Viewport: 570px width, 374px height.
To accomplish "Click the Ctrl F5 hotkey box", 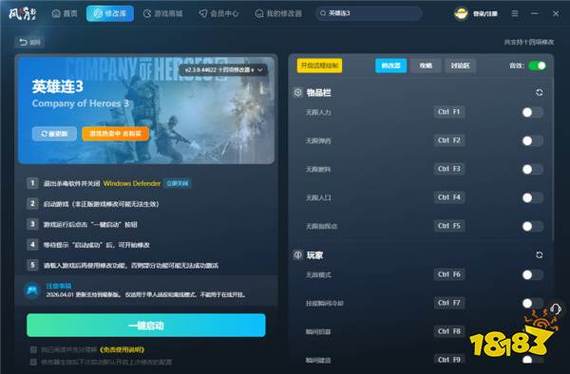I will click(x=449, y=226).
